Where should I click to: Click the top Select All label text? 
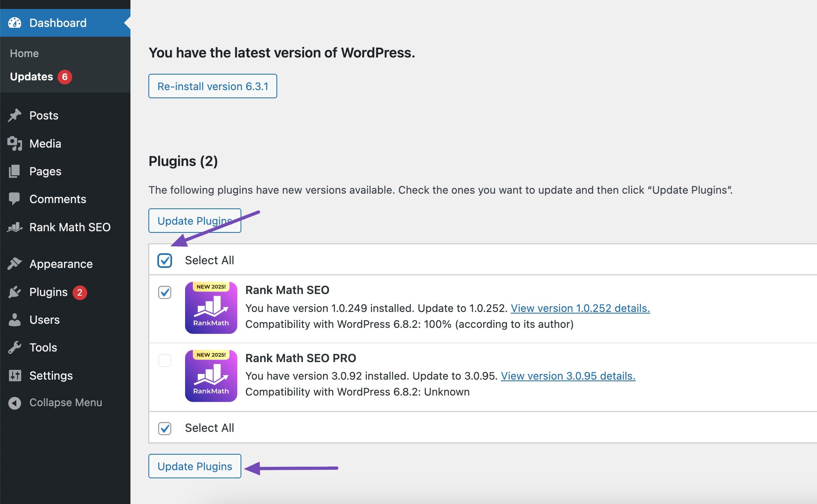click(x=210, y=260)
